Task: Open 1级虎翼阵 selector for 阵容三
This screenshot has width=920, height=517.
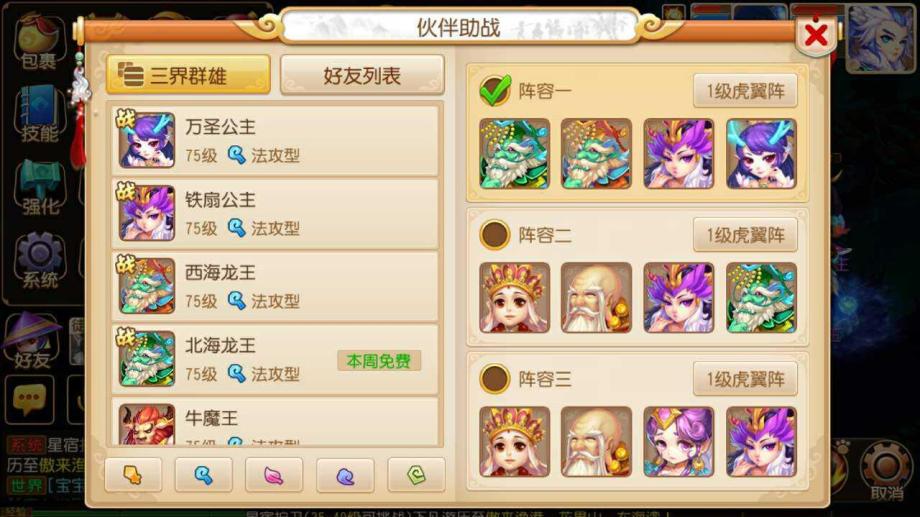Action: click(745, 379)
